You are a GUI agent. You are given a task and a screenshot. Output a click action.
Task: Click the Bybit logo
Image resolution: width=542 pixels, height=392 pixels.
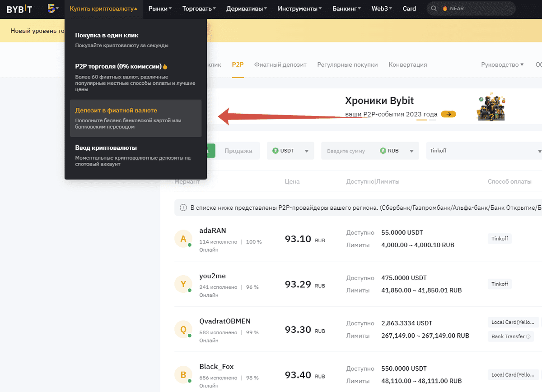coord(19,9)
